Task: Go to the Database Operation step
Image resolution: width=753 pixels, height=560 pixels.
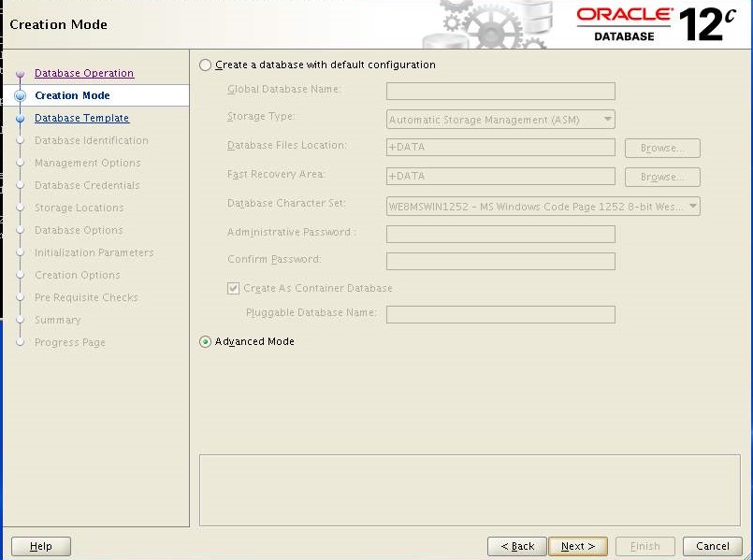Action: (x=84, y=73)
